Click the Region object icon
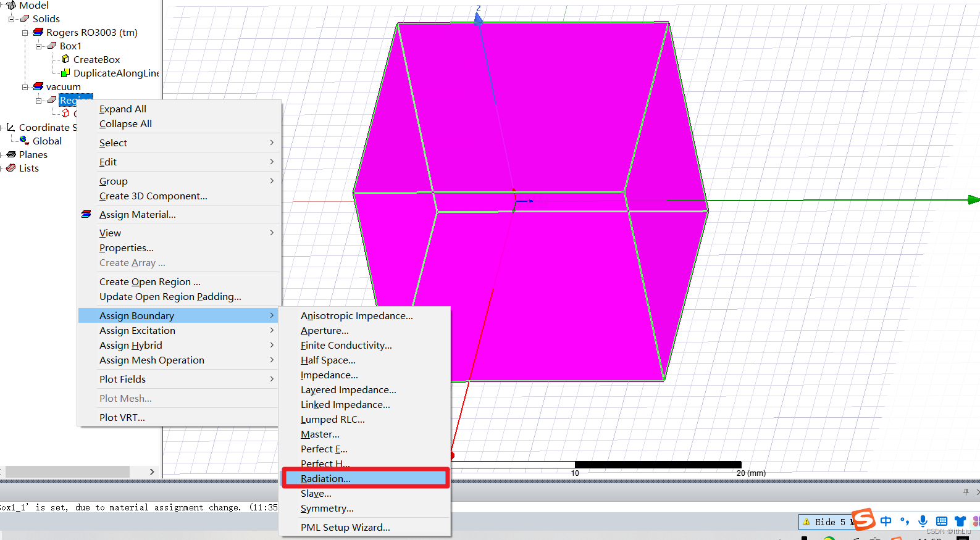Screen dimensions: 980x540 52,100
